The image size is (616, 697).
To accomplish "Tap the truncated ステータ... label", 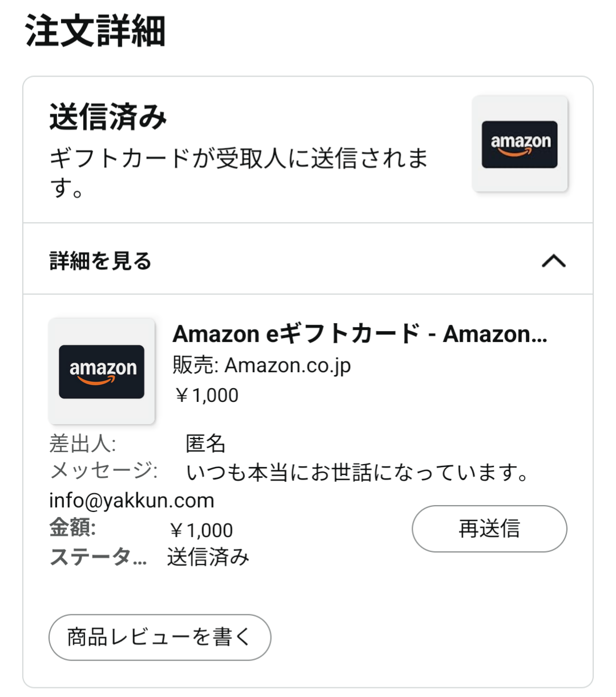I will point(98,557).
